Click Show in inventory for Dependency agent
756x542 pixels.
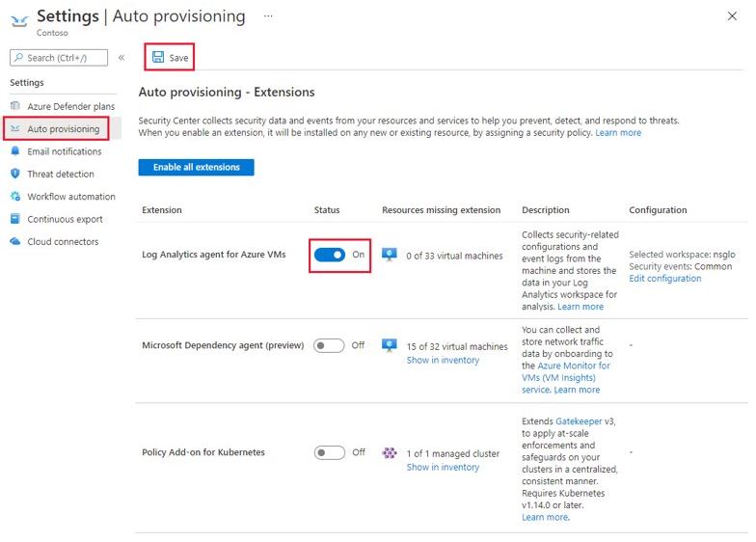tap(443, 361)
